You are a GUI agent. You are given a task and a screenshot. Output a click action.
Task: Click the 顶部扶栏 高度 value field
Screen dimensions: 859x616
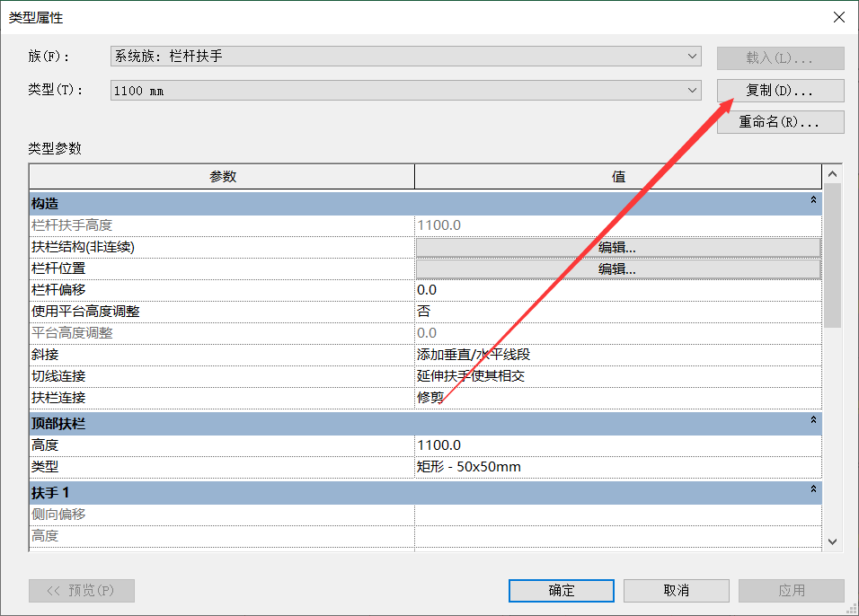pos(617,445)
